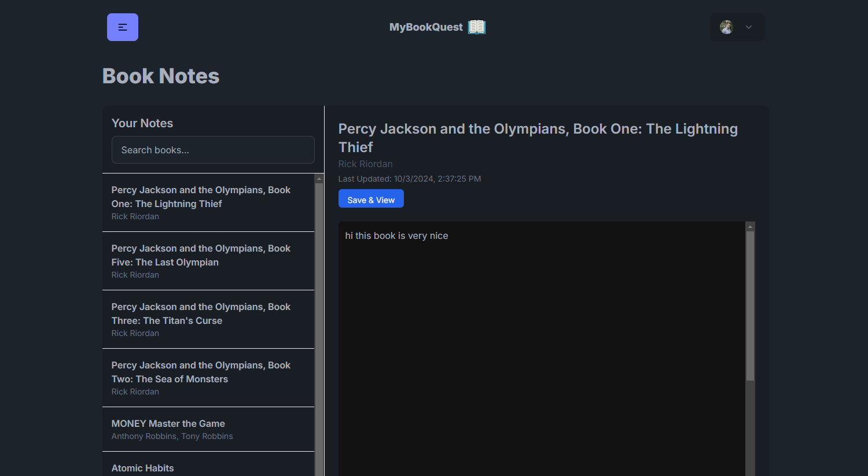Viewport: 868px width, 476px height.
Task: Click inside the Search books field
Action: pos(212,150)
